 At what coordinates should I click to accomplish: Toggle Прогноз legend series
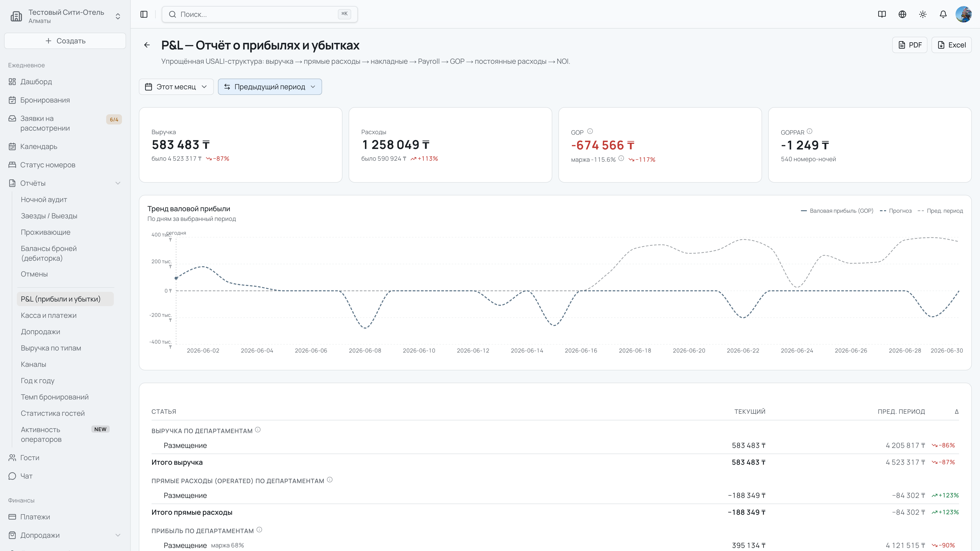896,211
